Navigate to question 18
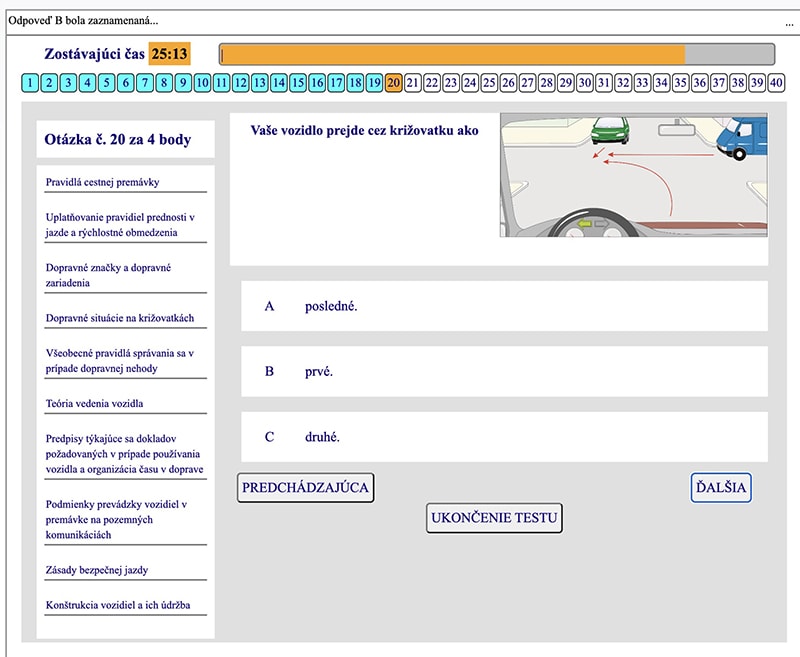Image resolution: width=800 pixels, height=657 pixels. (355, 83)
